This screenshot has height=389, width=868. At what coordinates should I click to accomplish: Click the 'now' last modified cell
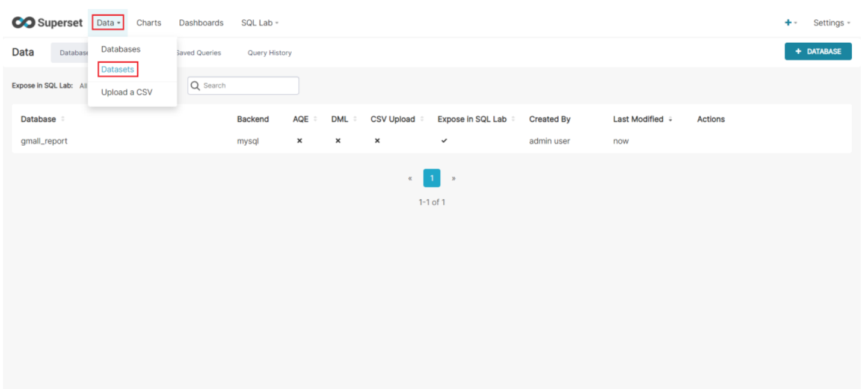point(621,141)
